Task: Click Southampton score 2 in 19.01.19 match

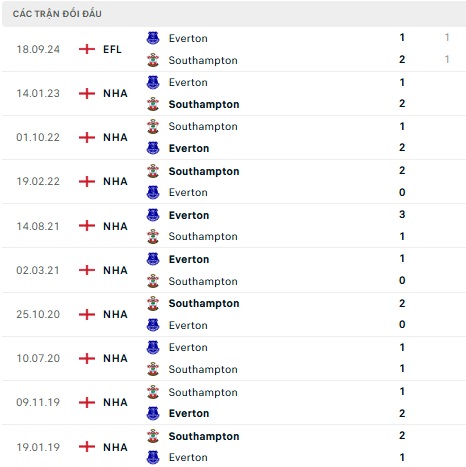Action: (x=402, y=435)
